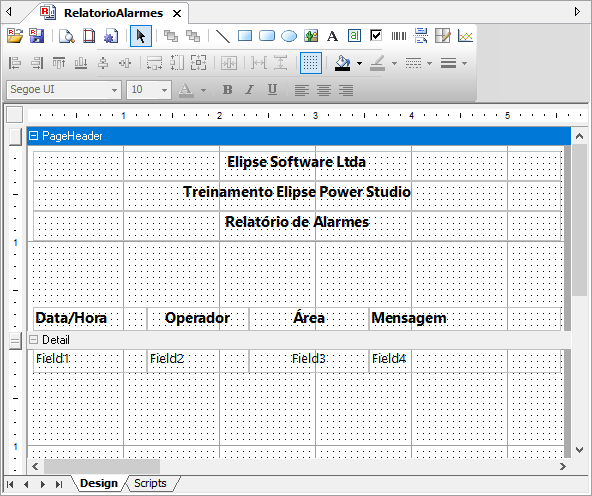Select the Rectangle drawing tool

pyautogui.click(x=245, y=36)
